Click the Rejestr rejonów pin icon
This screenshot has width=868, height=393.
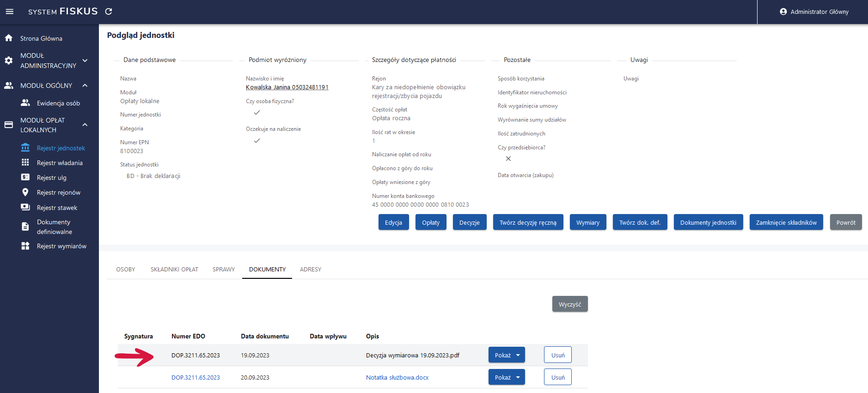[25, 192]
